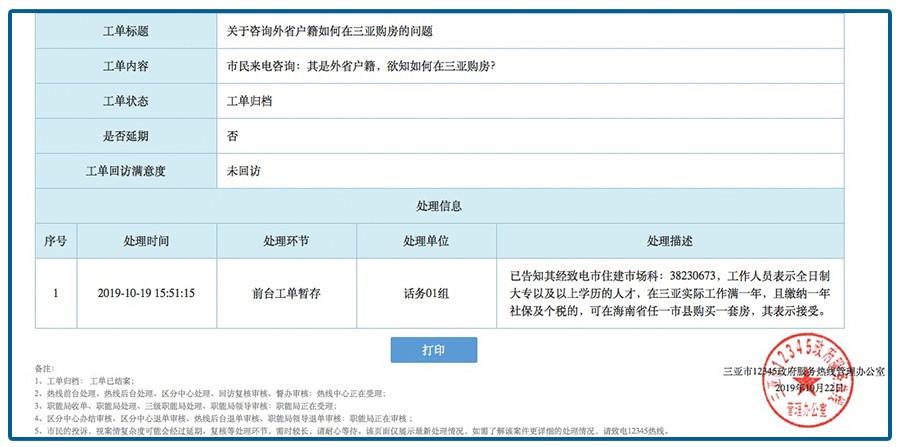
Task: Select row number 1 in the 序号 column
Action: (x=56, y=293)
